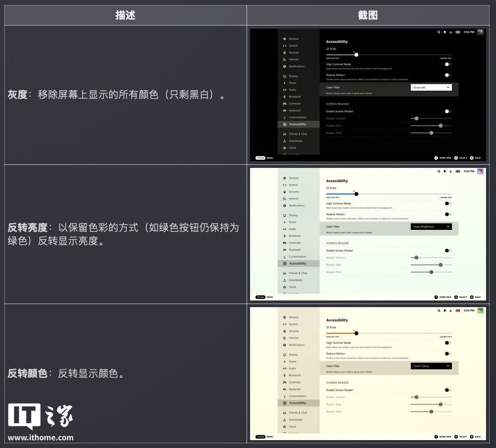Viewport: 496px width, 448px height.
Task: Click Cloud icon in Invert Colors screenshot sidebar
Action: [x=285, y=427]
